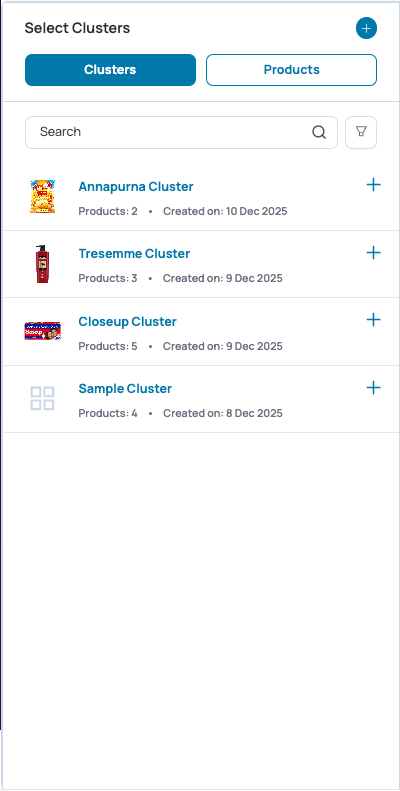Image resolution: width=400 pixels, height=791 pixels.
Task: Click the Sample Cluster grid placeholder icon
Action: 42,399
